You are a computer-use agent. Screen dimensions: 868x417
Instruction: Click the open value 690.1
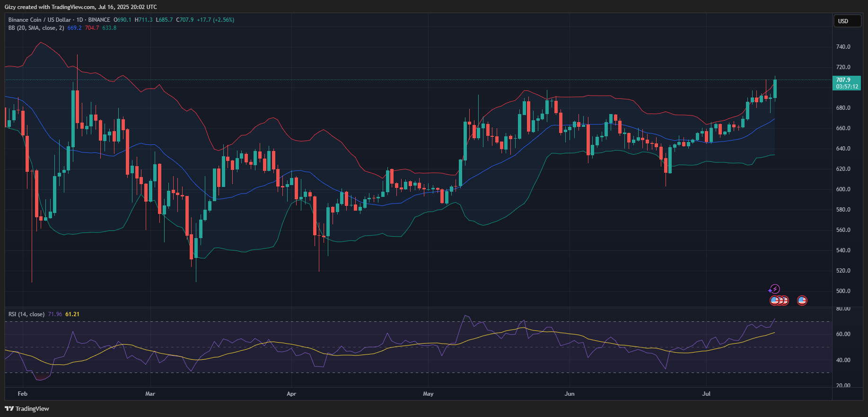click(x=124, y=20)
